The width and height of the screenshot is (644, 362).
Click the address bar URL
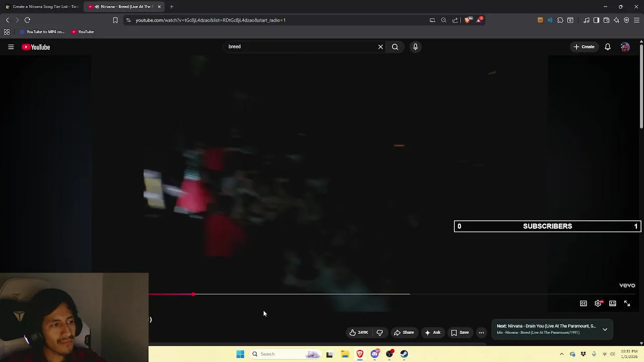(210, 20)
